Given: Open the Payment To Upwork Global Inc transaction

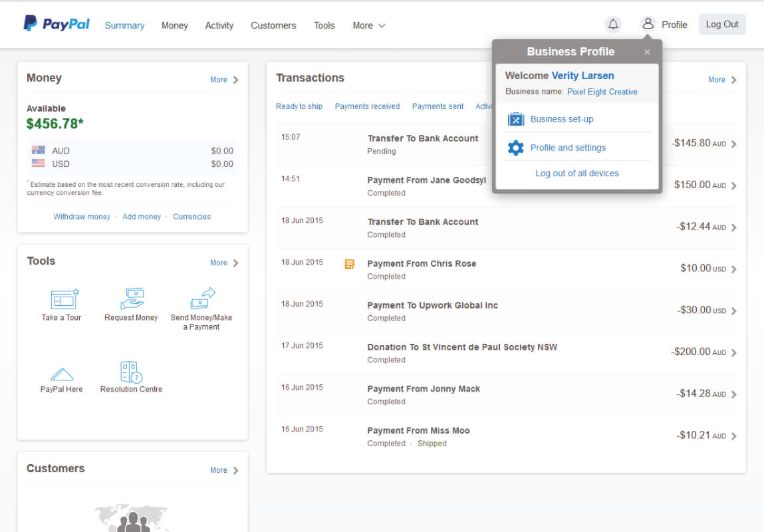Looking at the screenshot, I should (433, 305).
